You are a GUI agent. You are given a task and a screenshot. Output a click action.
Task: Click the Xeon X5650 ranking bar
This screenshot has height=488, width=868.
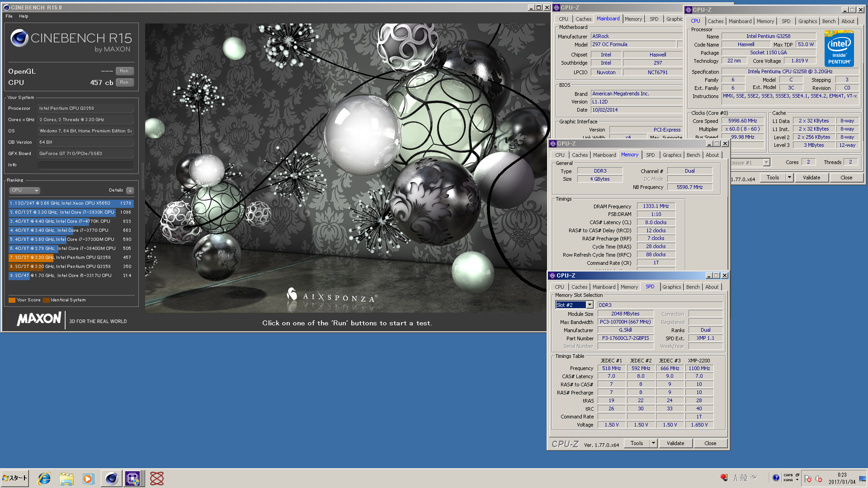tap(71, 203)
